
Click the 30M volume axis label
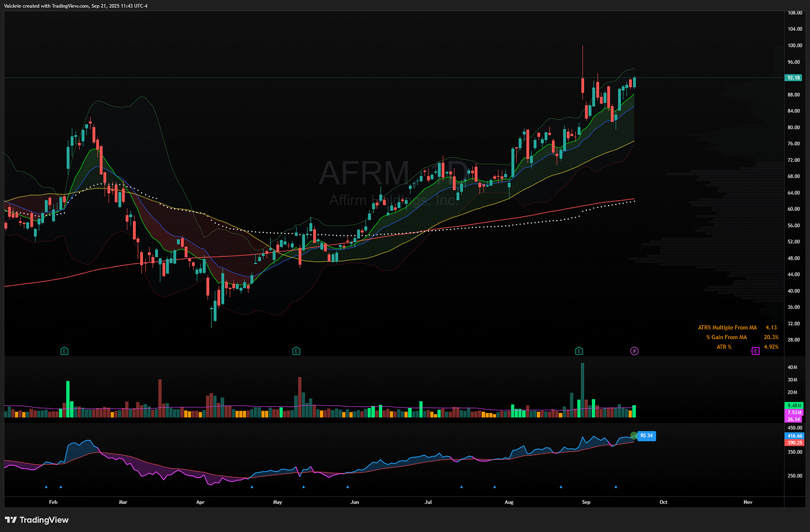pos(793,380)
